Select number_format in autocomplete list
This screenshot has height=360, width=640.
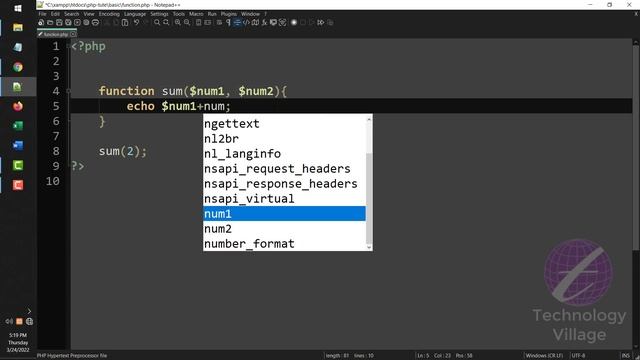pyautogui.click(x=284, y=244)
